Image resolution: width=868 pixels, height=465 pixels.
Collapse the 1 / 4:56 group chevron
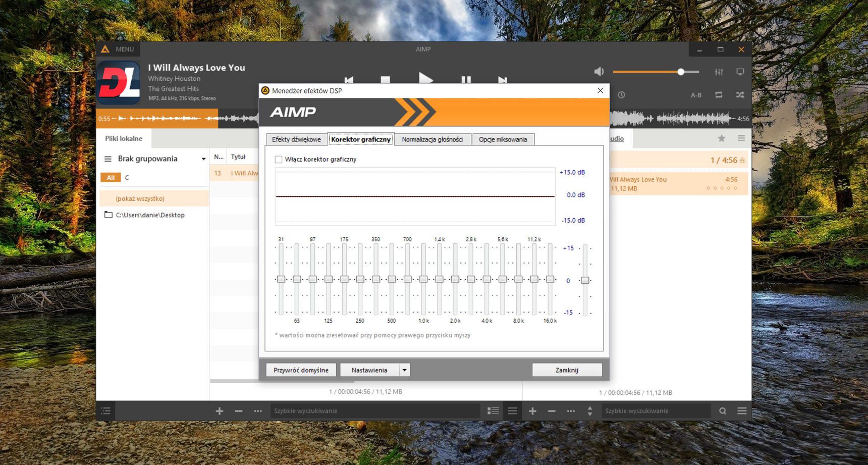pyautogui.click(x=742, y=161)
